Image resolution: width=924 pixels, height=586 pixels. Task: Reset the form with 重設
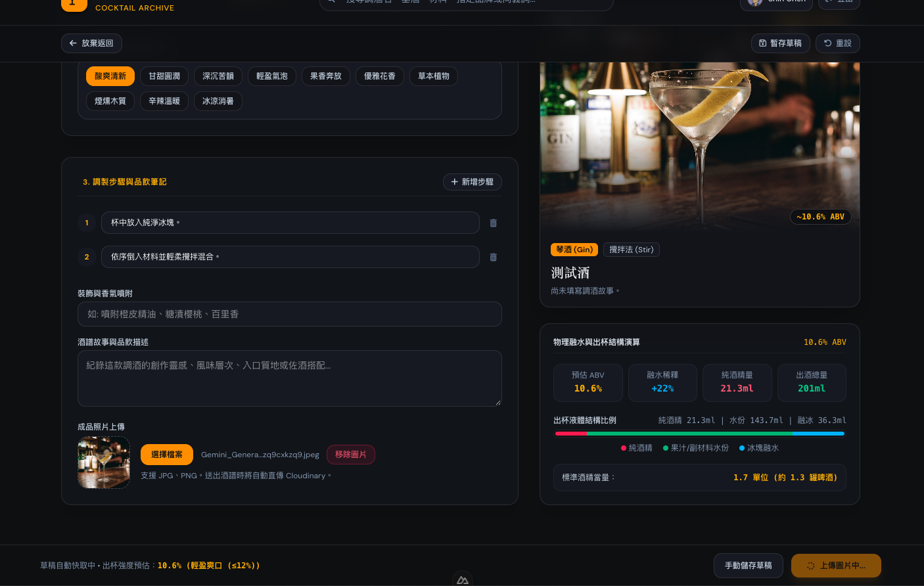tap(838, 43)
